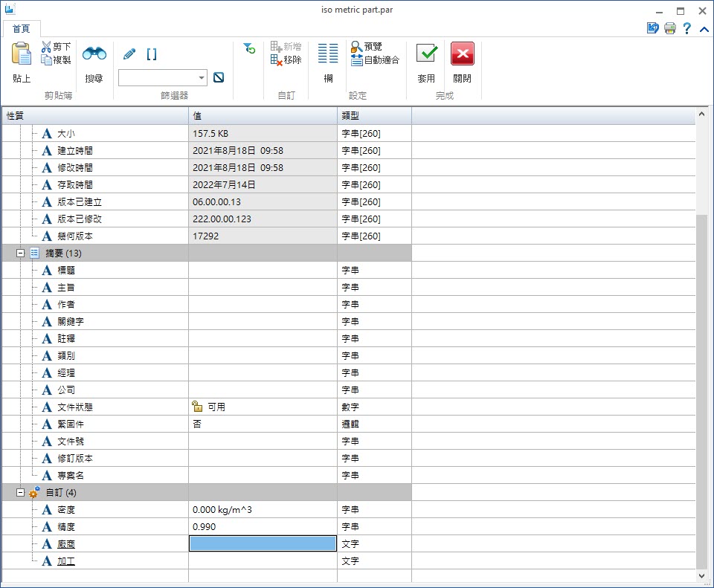
Task: Click the 值 column header
Action: [x=263, y=116]
